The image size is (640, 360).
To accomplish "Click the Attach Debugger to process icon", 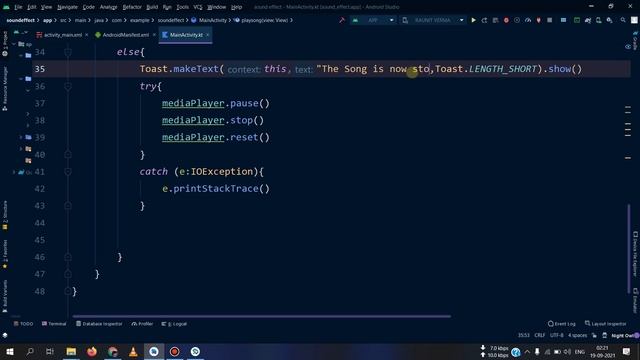I will point(539,20).
